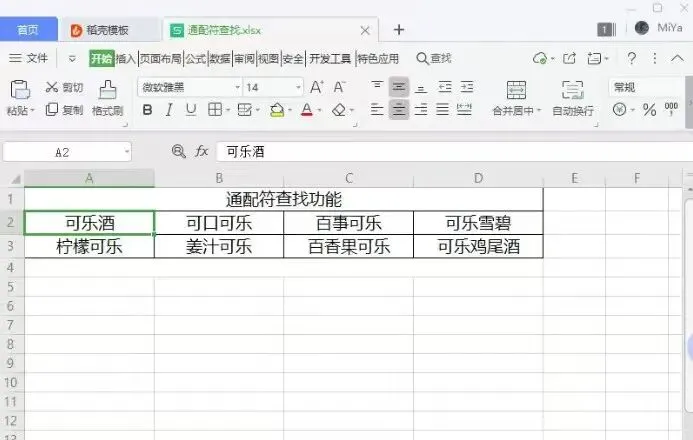
Task: Click the Cut (剪切) scissors button
Action: coord(64,87)
